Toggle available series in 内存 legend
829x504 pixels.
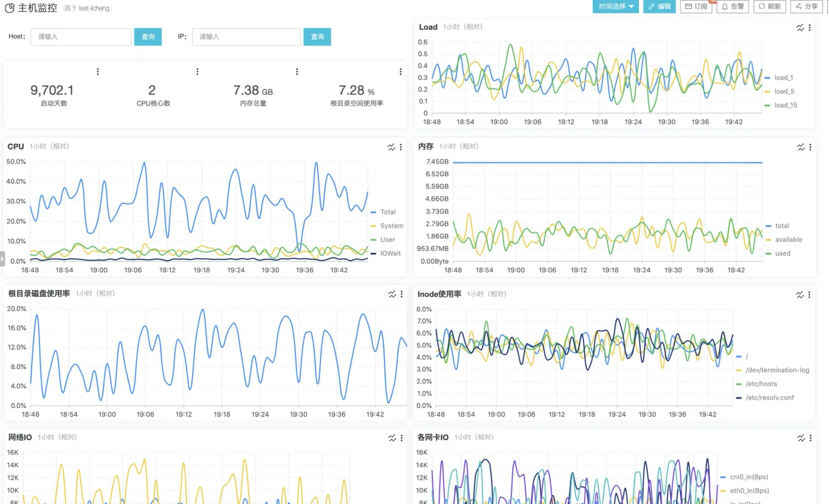click(784, 239)
